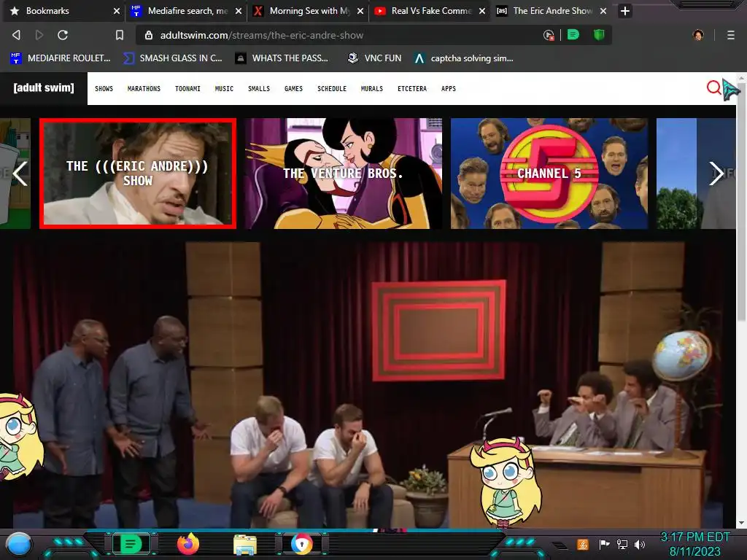Viewport: 747px width, 560px height.
Task: Open the TOONAMI menu item
Action: click(187, 88)
